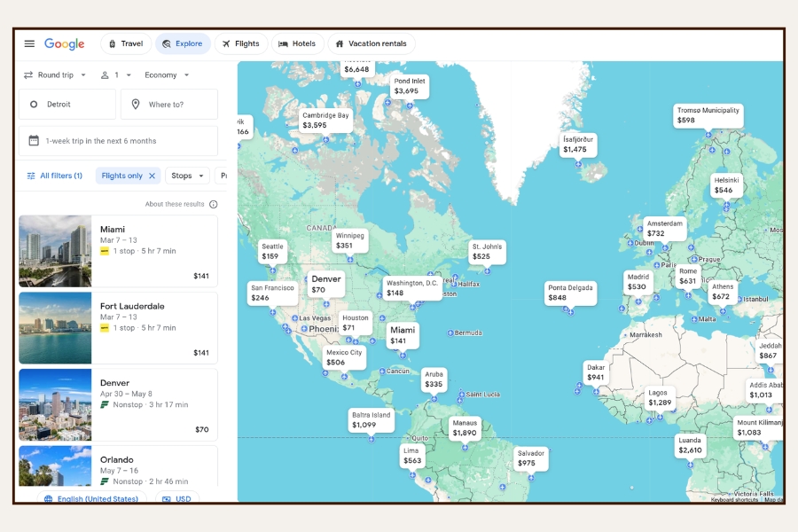This screenshot has width=798, height=532.
Task: Change language from English (United States)
Action: (91, 498)
